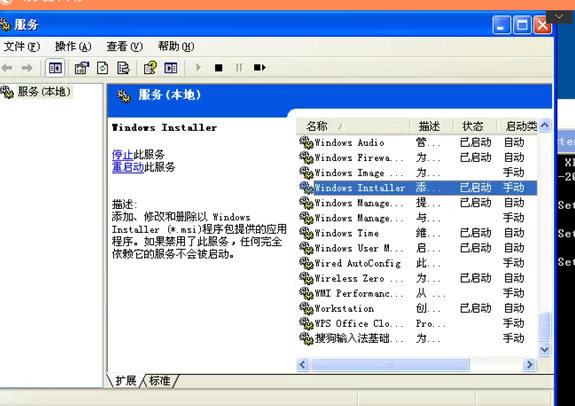Open Properties toolbar icon
The image size is (575, 406).
[82, 68]
